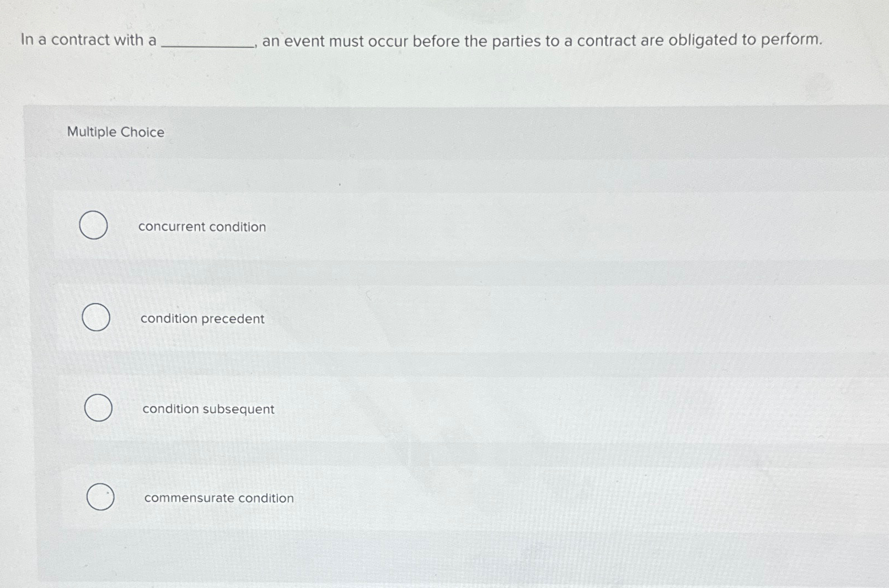The height and width of the screenshot is (588, 889).
Task: Click the answer text 'condition subsequent'
Action: [208, 409]
